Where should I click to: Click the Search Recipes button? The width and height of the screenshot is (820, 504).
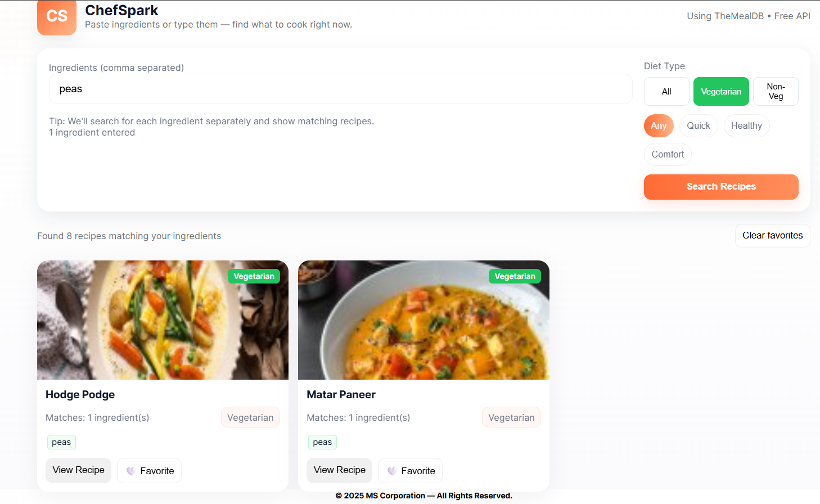pyautogui.click(x=721, y=187)
